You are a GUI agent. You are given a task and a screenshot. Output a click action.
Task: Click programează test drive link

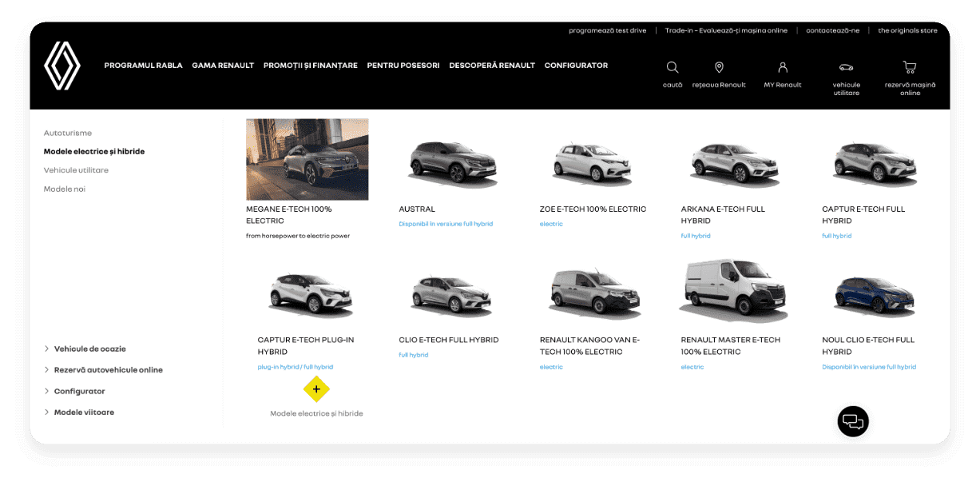point(608,30)
